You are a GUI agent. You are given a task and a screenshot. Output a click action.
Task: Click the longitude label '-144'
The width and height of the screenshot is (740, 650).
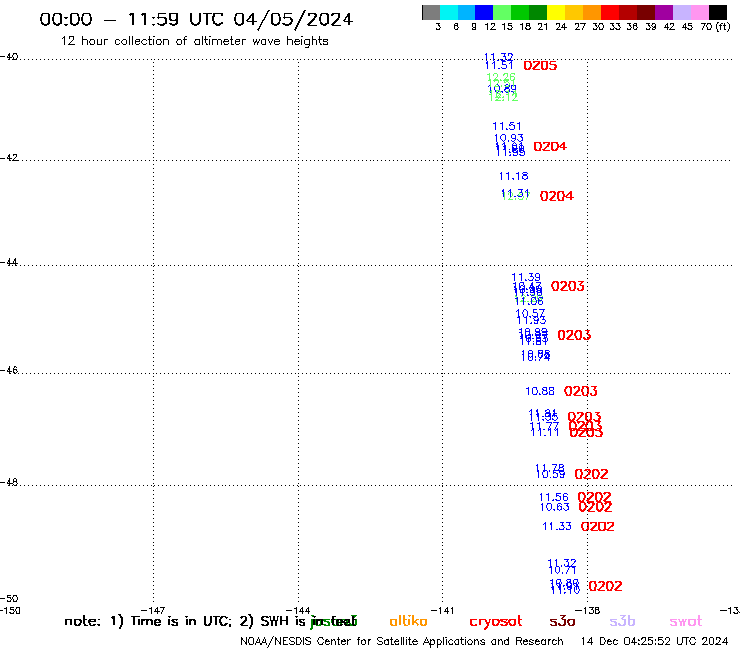(x=298, y=610)
